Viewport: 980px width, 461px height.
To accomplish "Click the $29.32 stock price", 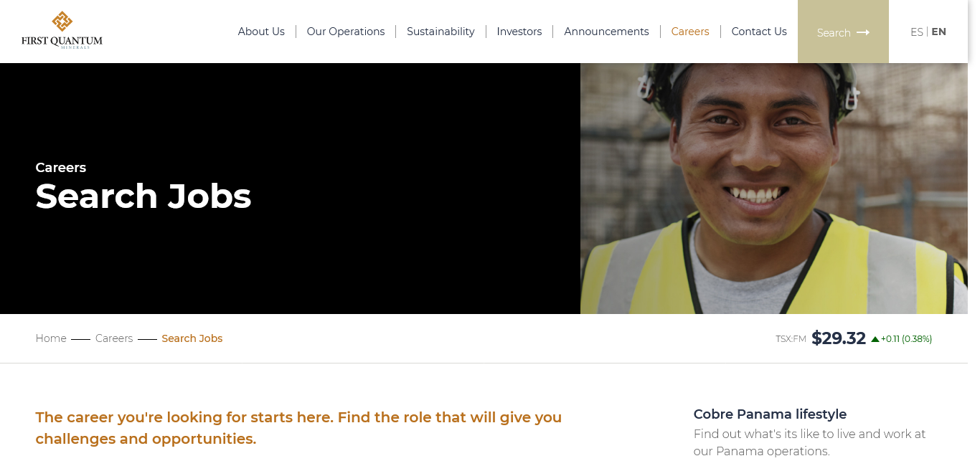I will (x=838, y=338).
